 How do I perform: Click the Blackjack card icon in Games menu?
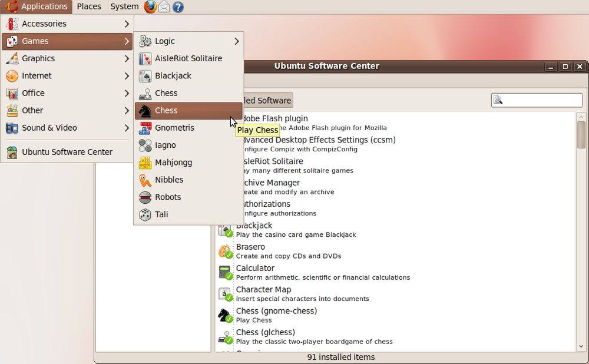(x=145, y=75)
